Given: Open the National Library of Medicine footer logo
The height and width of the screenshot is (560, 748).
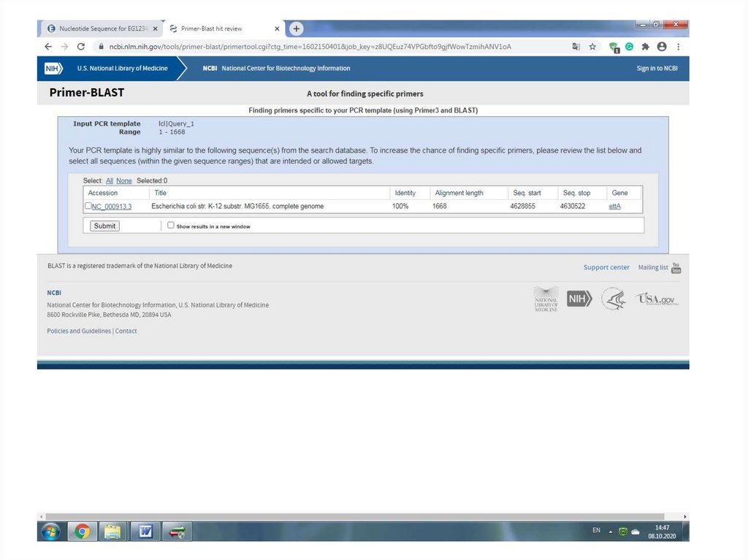Looking at the screenshot, I should point(546,299).
